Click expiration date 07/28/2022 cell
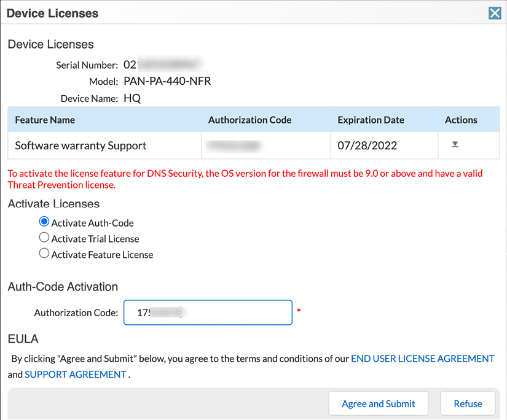The image size is (507, 420). tap(384, 146)
